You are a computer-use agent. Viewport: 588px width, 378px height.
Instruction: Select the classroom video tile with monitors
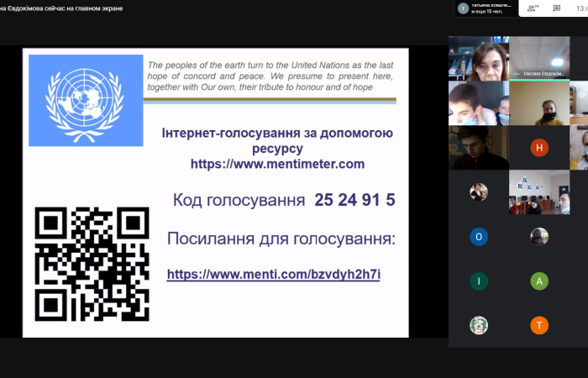pyautogui.click(x=539, y=192)
